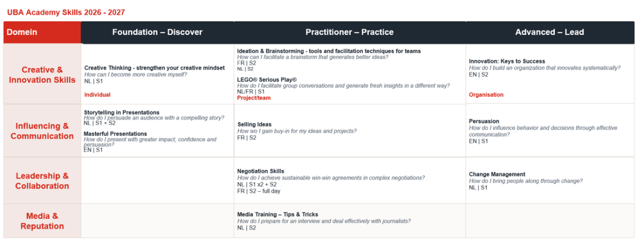
Task: Open Media Training – Tips & Tricks course
Action: [x=277, y=214]
